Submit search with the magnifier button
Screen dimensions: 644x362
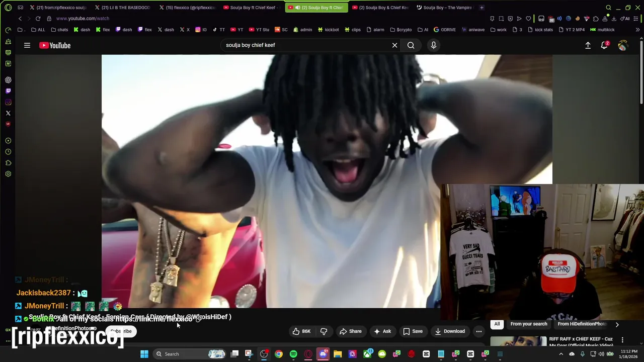pos(411,45)
